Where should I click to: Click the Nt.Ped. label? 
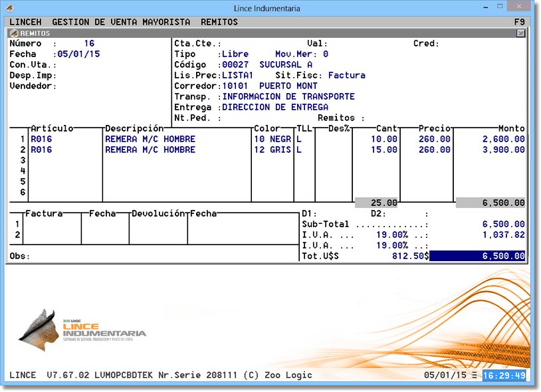coord(197,118)
